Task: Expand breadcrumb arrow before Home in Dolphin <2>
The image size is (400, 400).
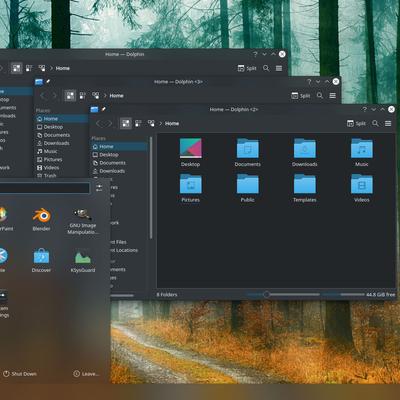Action: [x=160, y=124]
